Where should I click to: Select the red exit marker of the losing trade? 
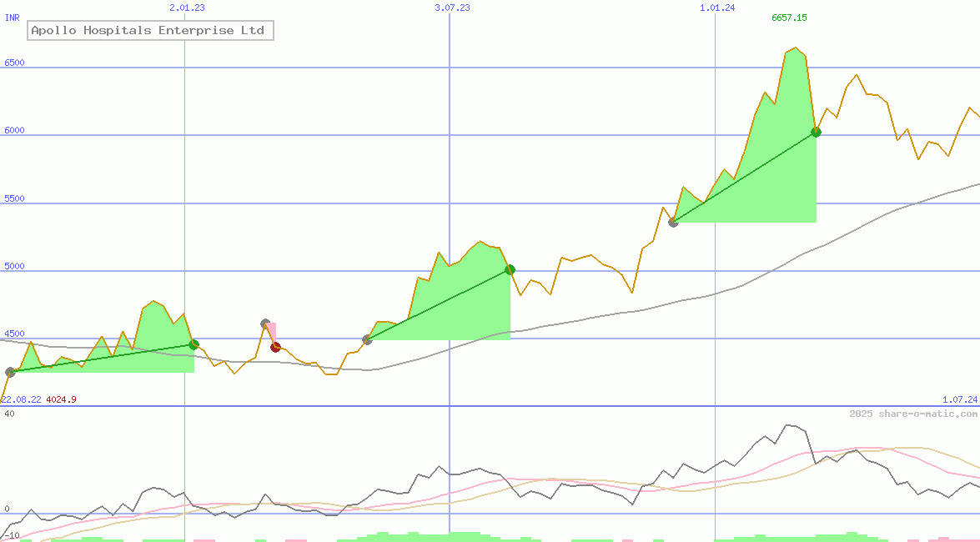click(x=275, y=347)
